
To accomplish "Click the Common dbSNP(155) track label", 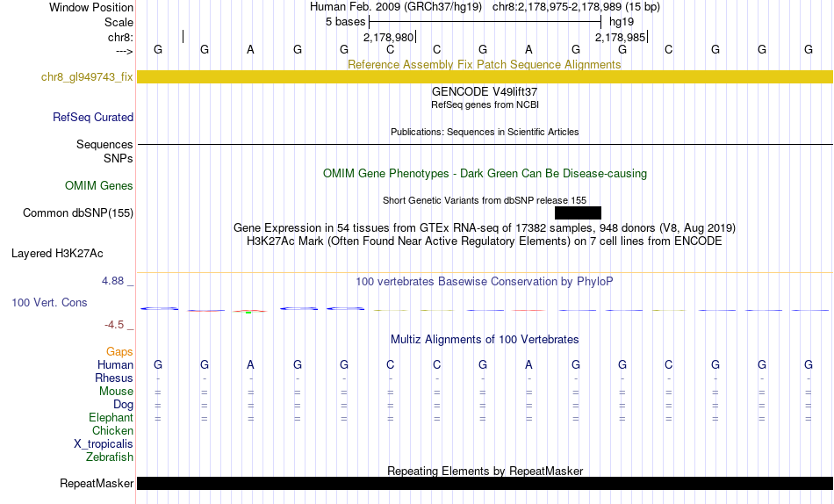I will point(77,212).
